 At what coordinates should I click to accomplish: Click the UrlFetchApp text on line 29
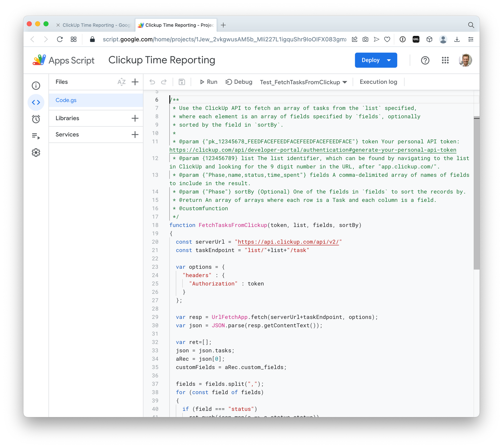229,317
